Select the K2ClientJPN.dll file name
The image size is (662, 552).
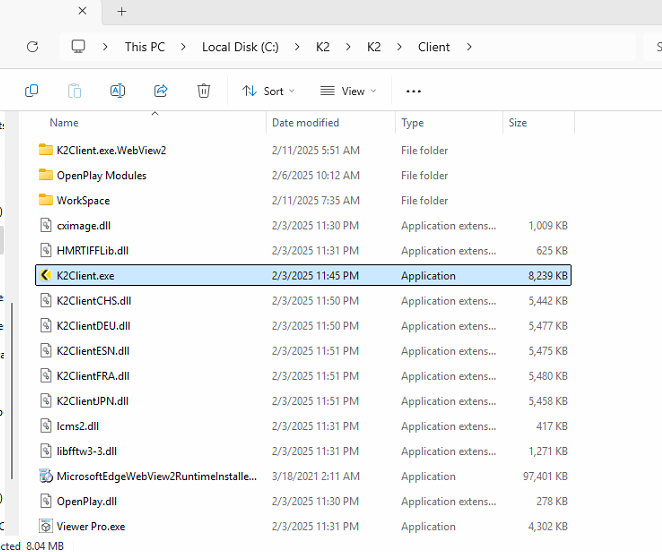[93, 401]
